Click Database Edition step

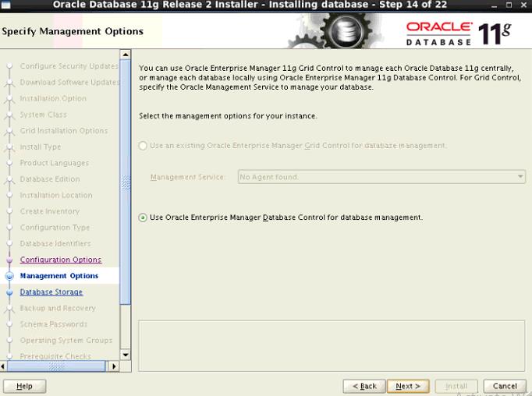click(50, 179)
